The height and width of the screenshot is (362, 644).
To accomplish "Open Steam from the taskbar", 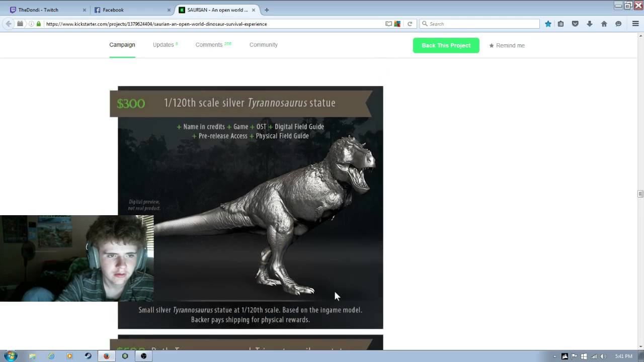I will coord(88,356).
